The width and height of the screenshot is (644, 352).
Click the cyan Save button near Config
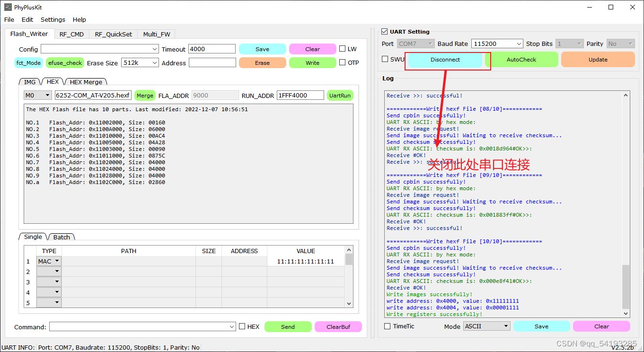tap(263, 49)
